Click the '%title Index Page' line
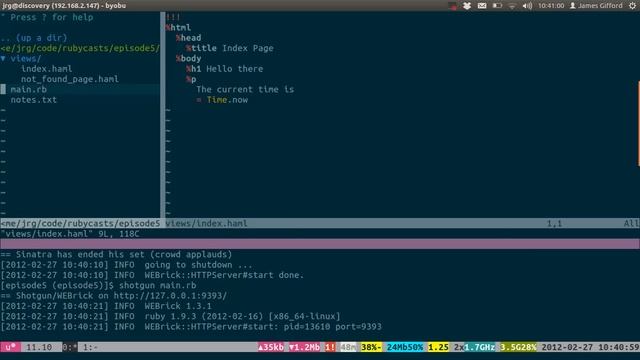This screenshot has height=360, width=640. (230, 48)
